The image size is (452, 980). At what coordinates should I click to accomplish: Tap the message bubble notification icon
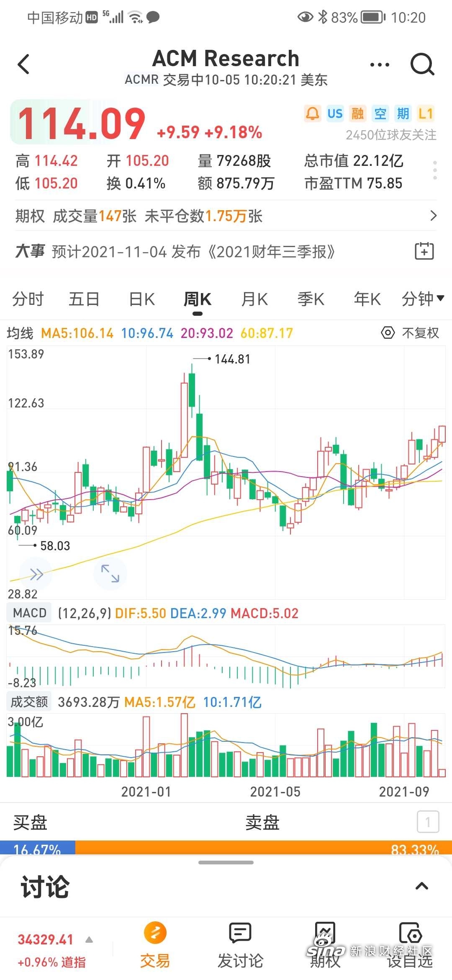tap(153, 17)
